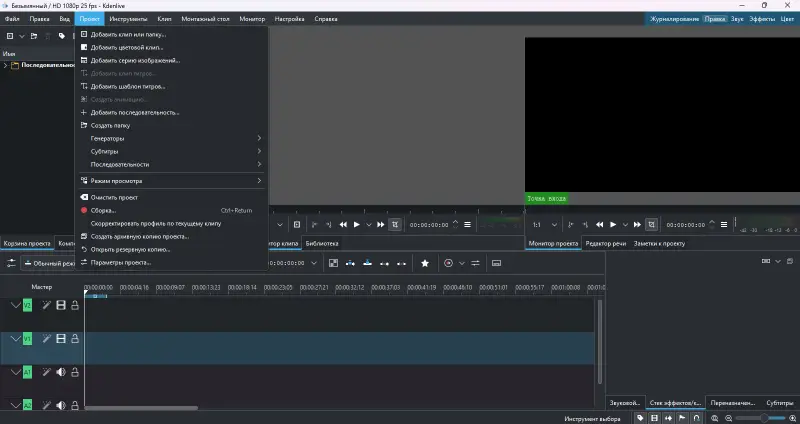Open the 'Монтажный стол' menu
Image resolution: width=800 pixels, height=424 pixels.
[206, 19]
